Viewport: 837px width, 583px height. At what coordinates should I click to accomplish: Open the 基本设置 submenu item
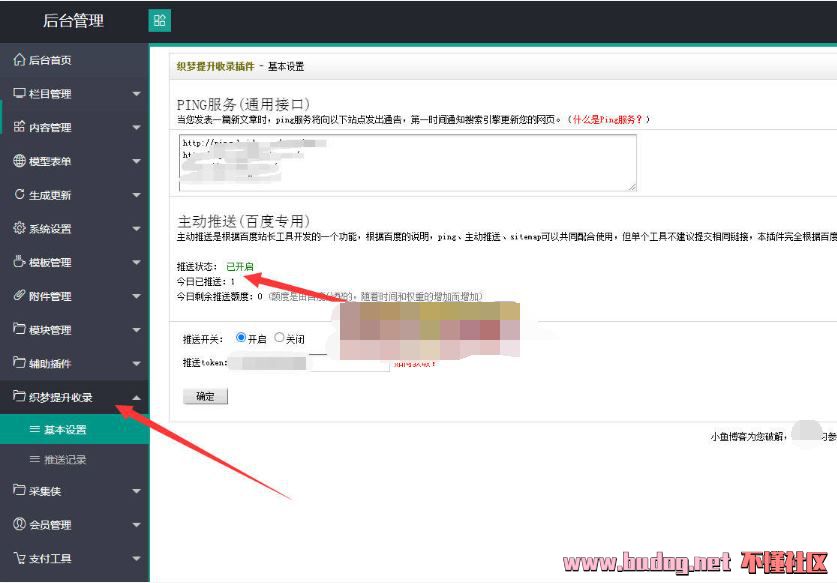click(x=75, y=429)
